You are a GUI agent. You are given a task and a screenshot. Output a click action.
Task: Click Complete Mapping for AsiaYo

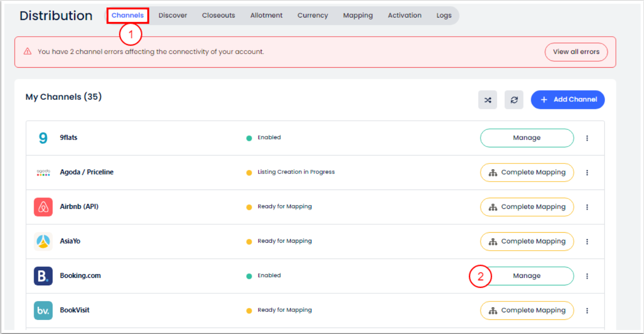tap(527, 242)
